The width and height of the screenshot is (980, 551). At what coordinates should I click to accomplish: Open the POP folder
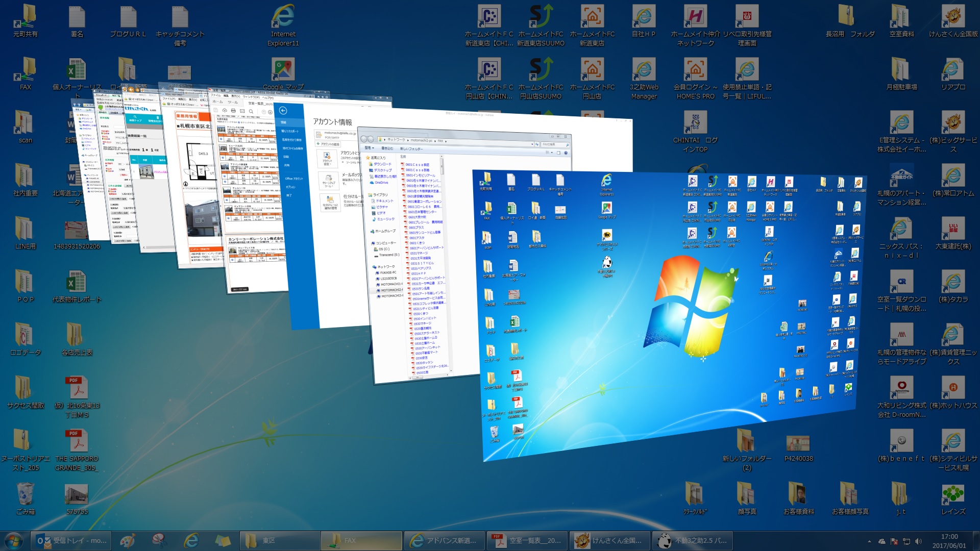pos(26,287)
